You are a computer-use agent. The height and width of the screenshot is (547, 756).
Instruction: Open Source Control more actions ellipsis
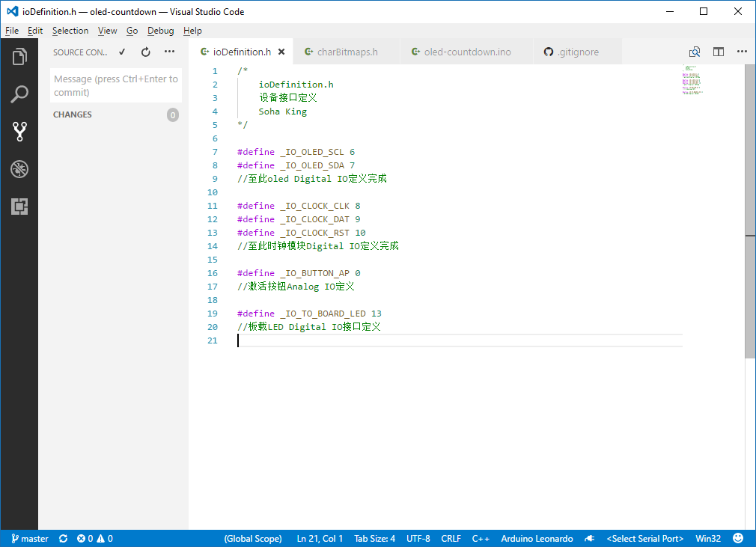pyautogui.click(x=169, y=52)
